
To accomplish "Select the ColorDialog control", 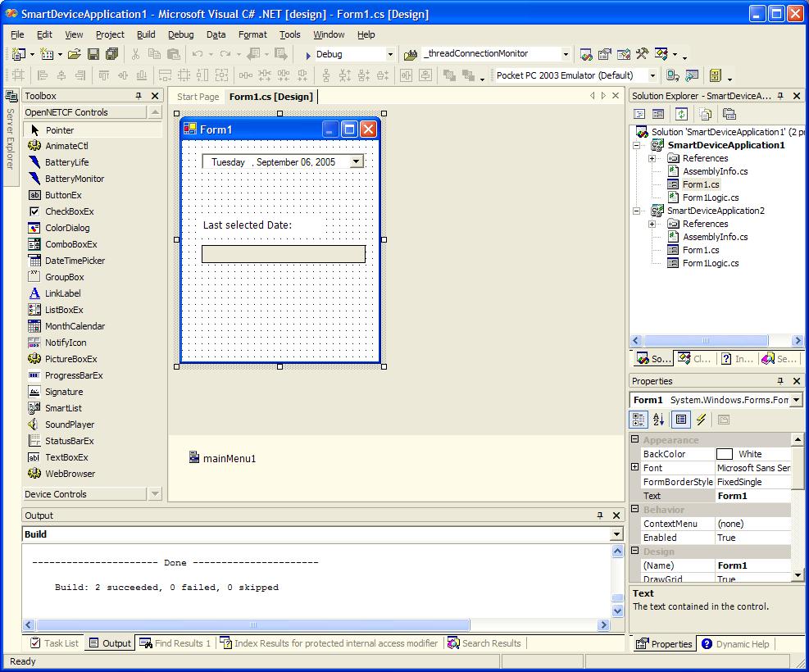I will coord(67,228).
